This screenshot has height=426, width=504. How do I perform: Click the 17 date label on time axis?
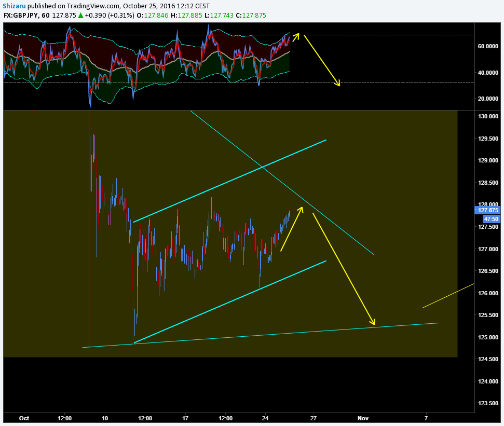coord(185,418)
